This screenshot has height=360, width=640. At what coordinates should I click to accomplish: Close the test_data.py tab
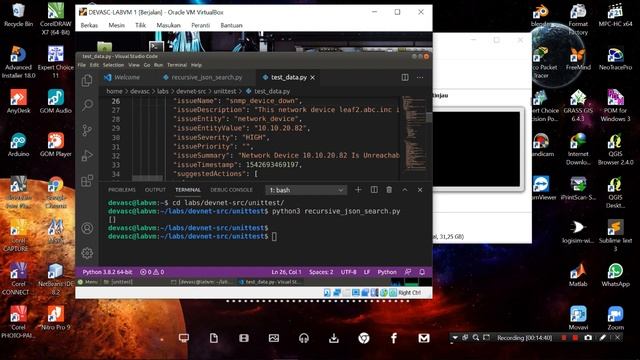pyautogui.click(x=313, y=77)
